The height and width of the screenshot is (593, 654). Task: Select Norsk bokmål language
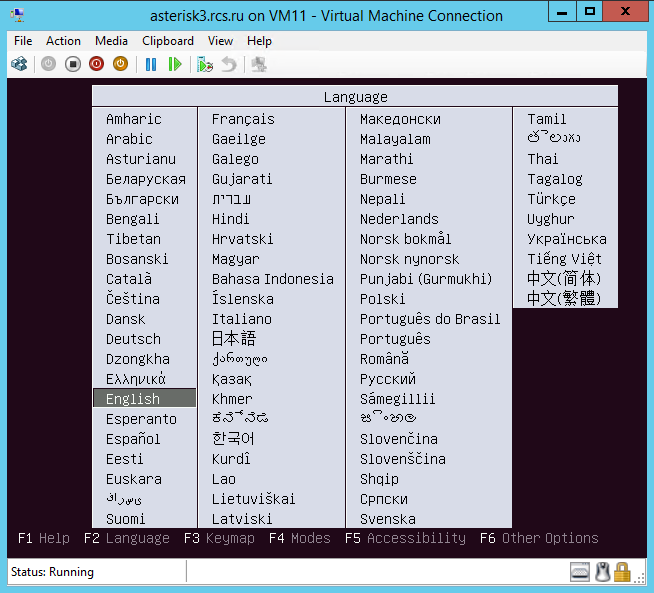[405, 239]
